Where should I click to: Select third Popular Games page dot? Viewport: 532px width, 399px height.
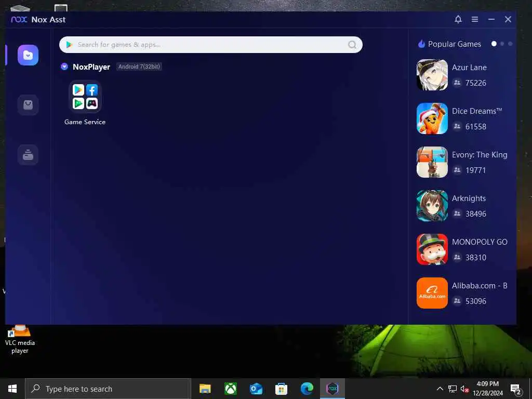510,44
